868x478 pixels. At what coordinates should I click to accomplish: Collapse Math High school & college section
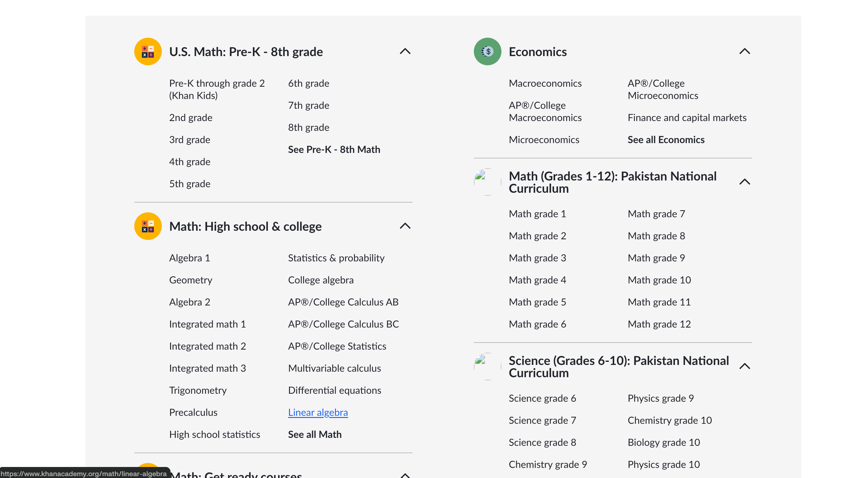[405, 226]
